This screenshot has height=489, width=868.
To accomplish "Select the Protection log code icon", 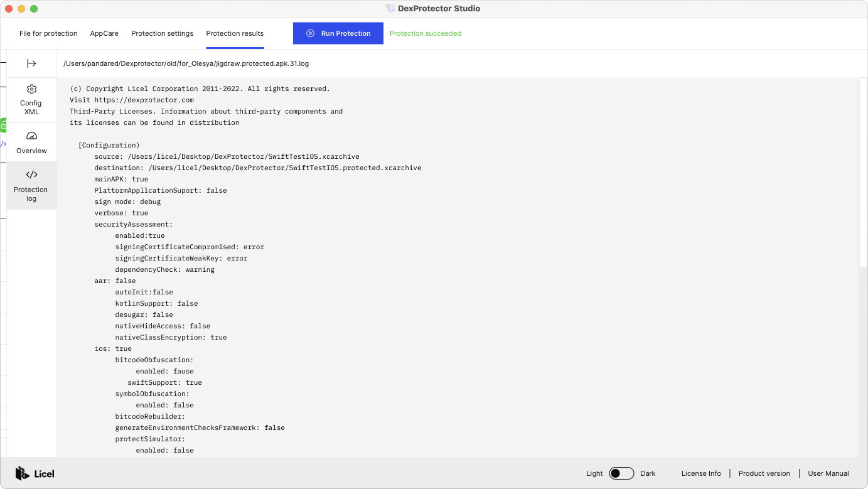I will [31, 175].
